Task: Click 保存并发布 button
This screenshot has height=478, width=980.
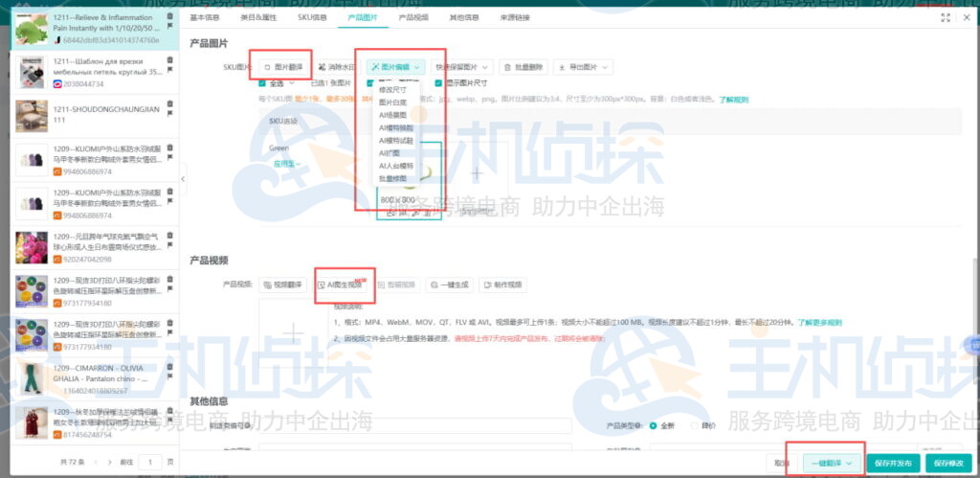Action: pos(893,463)
